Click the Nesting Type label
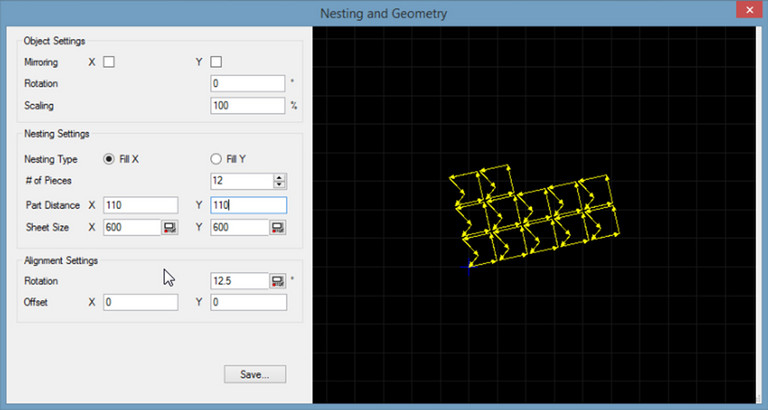 [x=51, y=159]
